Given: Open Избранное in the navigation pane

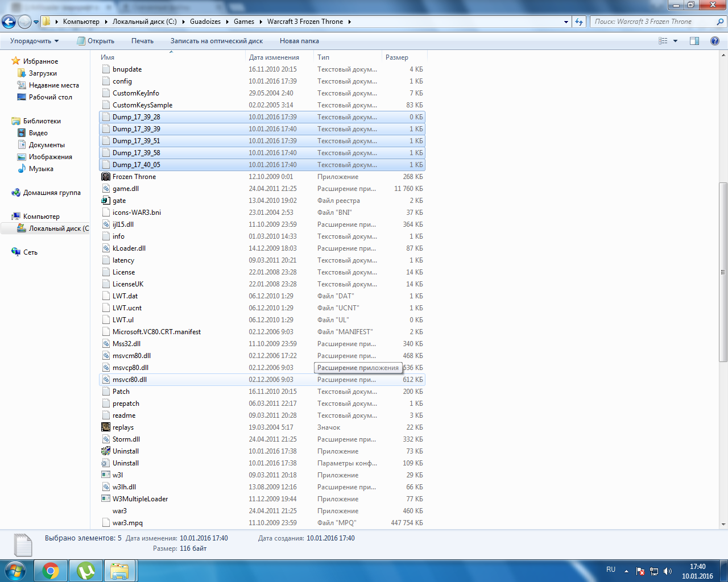Looking at the screenshot, I should pos(40,61).
